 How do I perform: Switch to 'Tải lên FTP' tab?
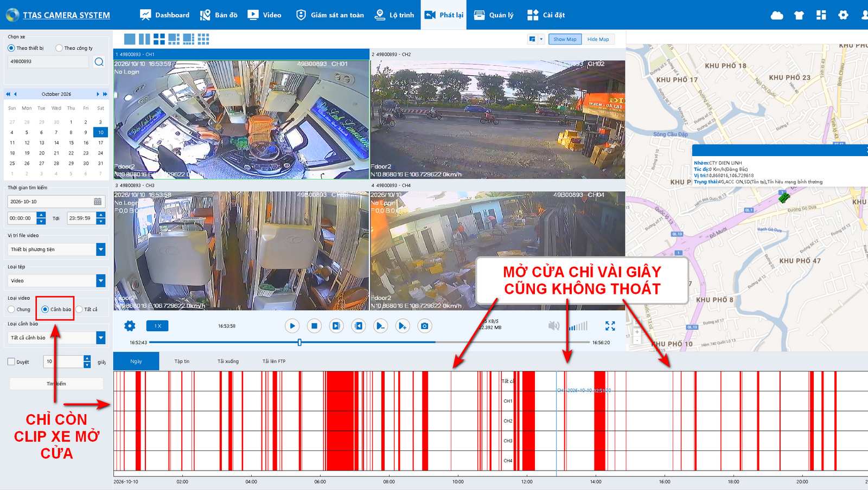point(274,362)
